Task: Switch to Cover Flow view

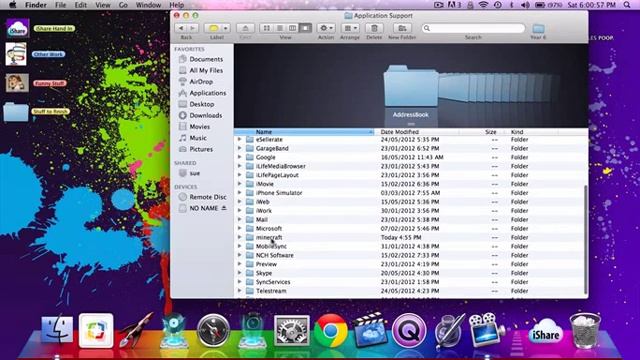Action: [x=305, y=28]
